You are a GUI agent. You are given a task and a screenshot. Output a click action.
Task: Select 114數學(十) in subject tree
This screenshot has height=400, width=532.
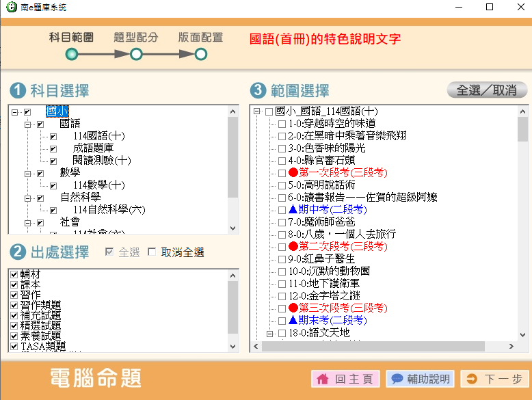(x=98, y=185)
